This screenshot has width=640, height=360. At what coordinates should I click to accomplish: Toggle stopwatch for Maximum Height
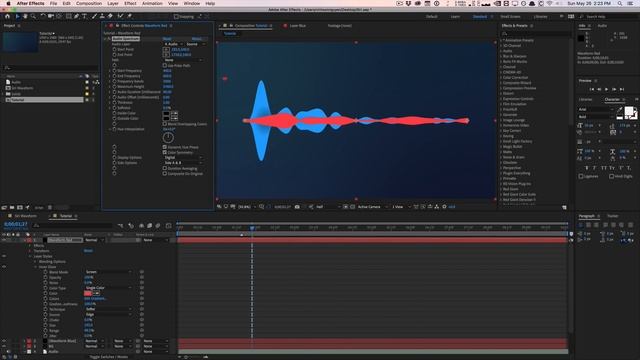pyautogui.click(x=114, y=87)
